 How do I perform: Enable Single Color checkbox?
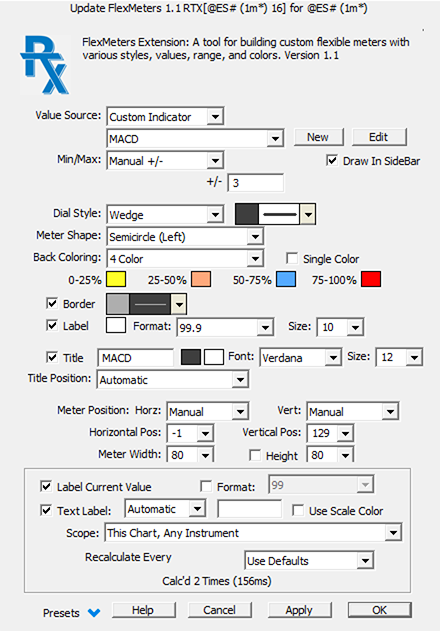pyautogui.click(x=291, y=258)
